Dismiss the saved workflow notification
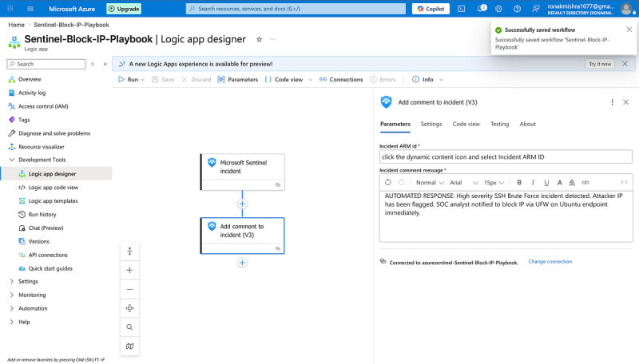 pos(629,30)
